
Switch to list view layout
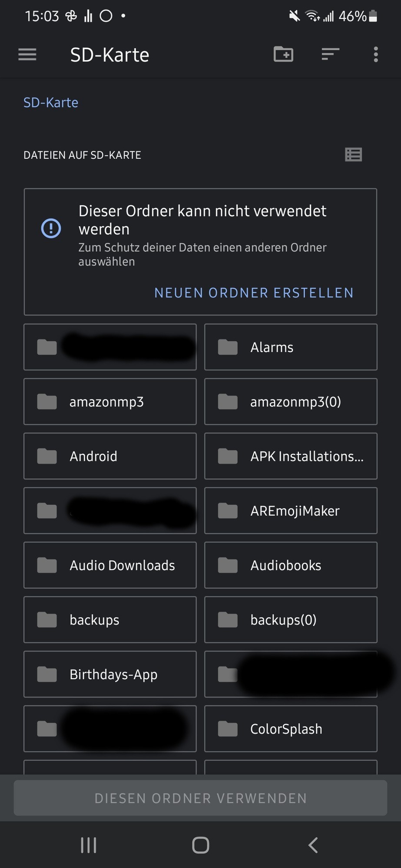[353, 155]
